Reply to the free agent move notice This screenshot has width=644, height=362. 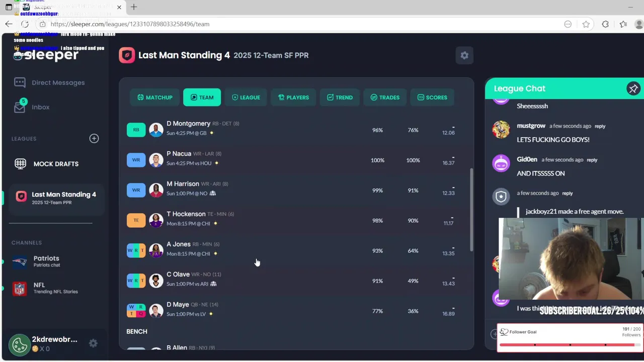(x=567, y=193)
